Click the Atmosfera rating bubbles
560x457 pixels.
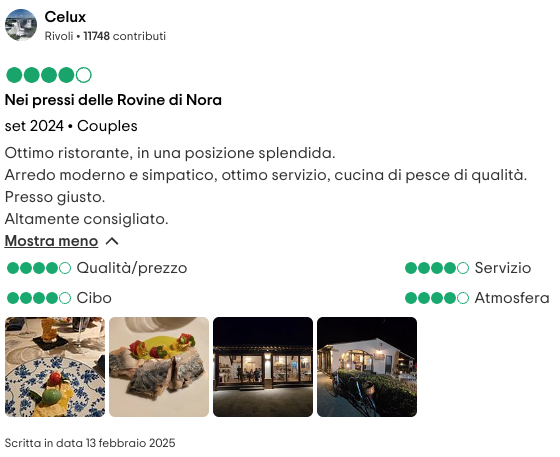[x=437, y=298]
